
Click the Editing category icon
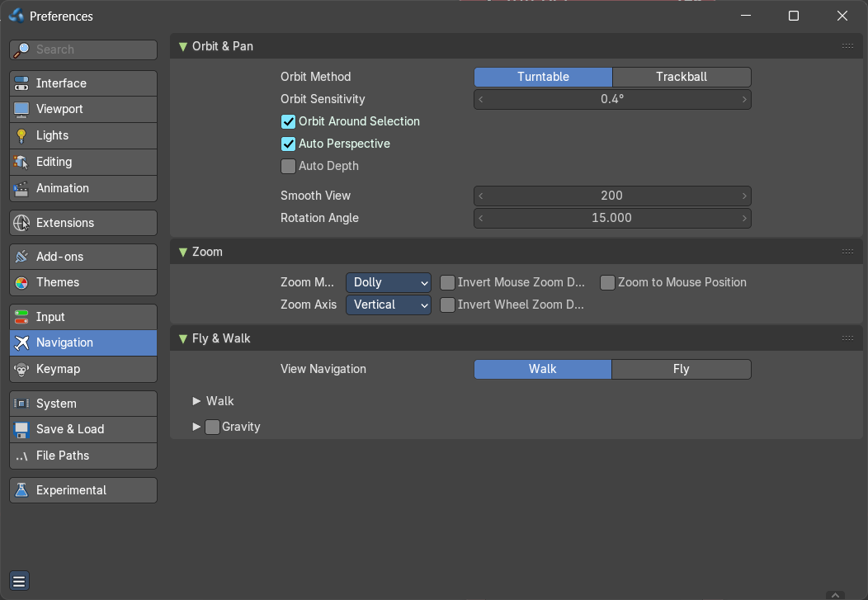click(x=21, y=163)
